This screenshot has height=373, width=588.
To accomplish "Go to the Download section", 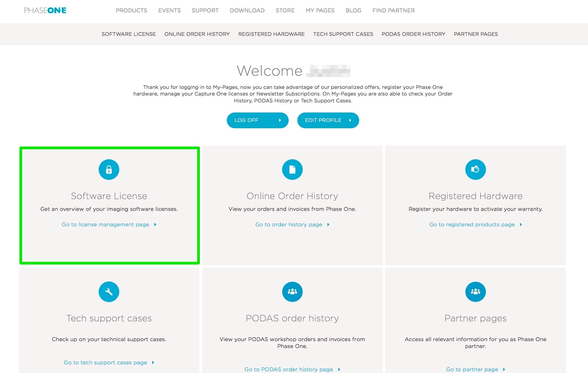I will (x=247, y=11).
